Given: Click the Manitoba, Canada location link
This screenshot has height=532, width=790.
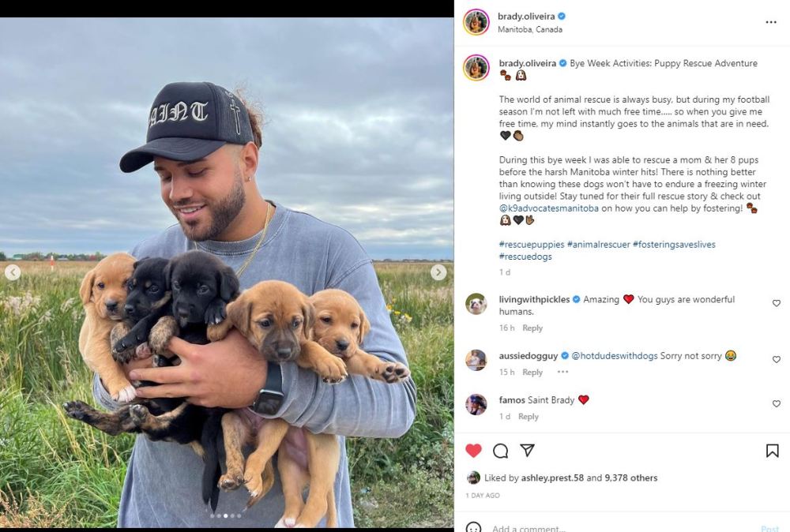Looking at the screenshot, I should [x=529, y=30].
